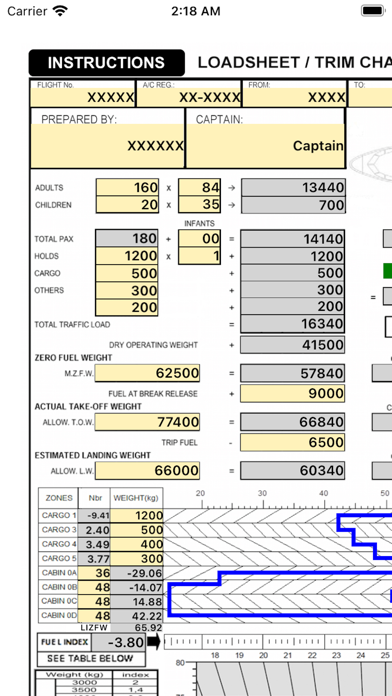The image size is (392, 696).
Task: Select the A/C REG. XX-XXXX field
Action: [189, 97]
